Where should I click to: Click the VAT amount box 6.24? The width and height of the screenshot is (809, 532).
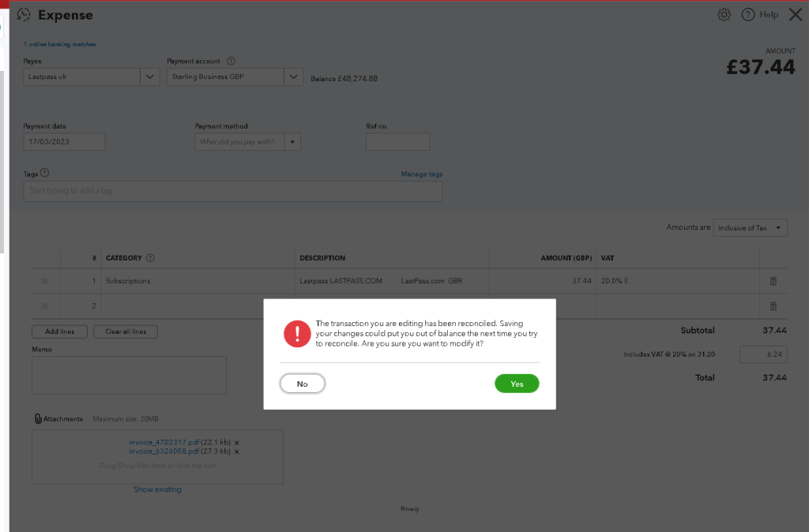pos(763,354)
